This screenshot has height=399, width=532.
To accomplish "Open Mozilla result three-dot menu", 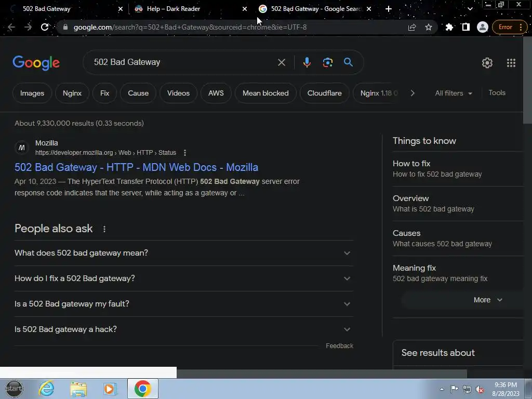I will pos(185,153).
